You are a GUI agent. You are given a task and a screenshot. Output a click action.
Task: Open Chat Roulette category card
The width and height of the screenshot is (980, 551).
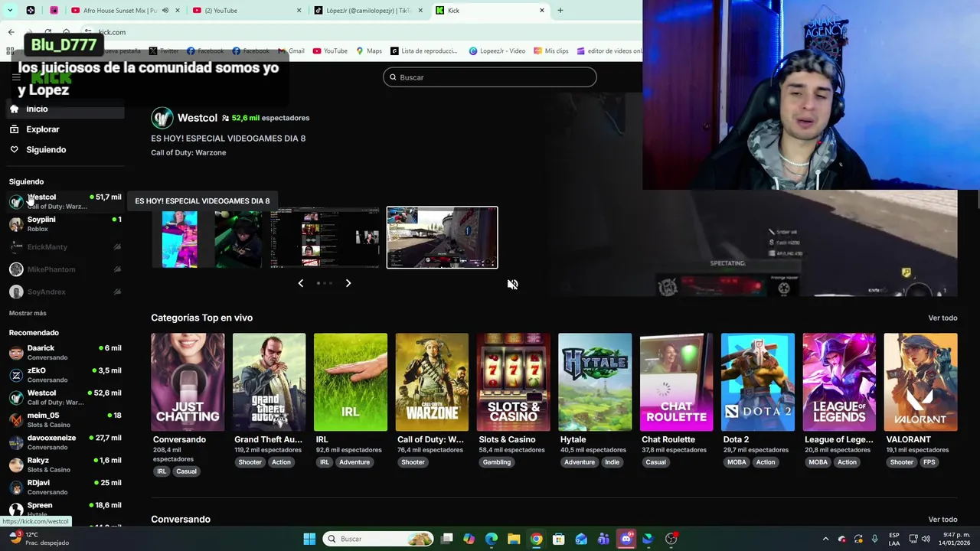[x=676, y=382]
